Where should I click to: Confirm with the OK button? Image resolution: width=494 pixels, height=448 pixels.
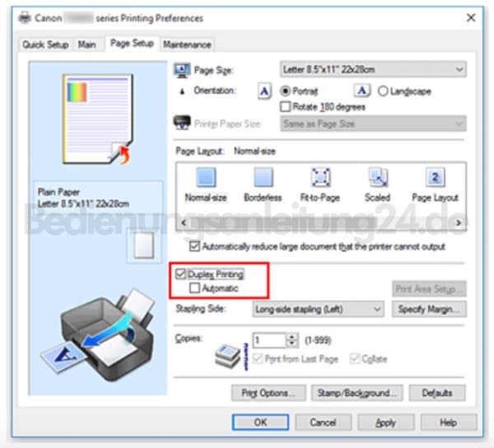260,422
